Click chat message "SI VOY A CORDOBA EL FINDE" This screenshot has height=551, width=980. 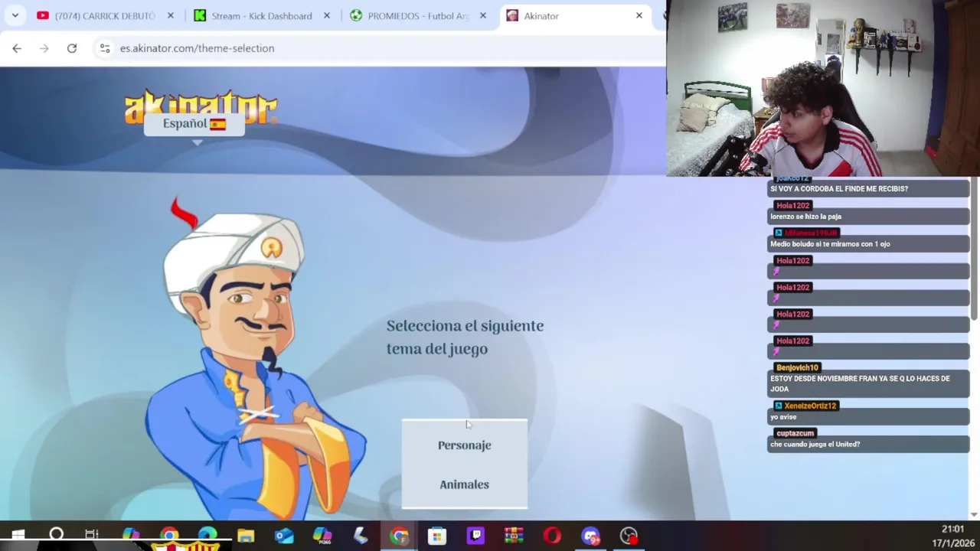click(839, 189)
